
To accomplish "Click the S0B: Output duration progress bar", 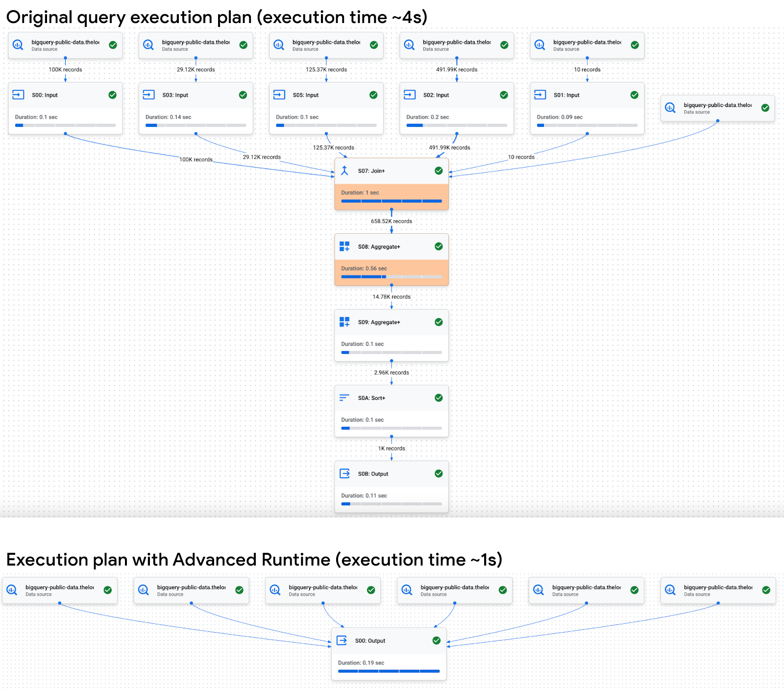I will click(x=392, y=504).
